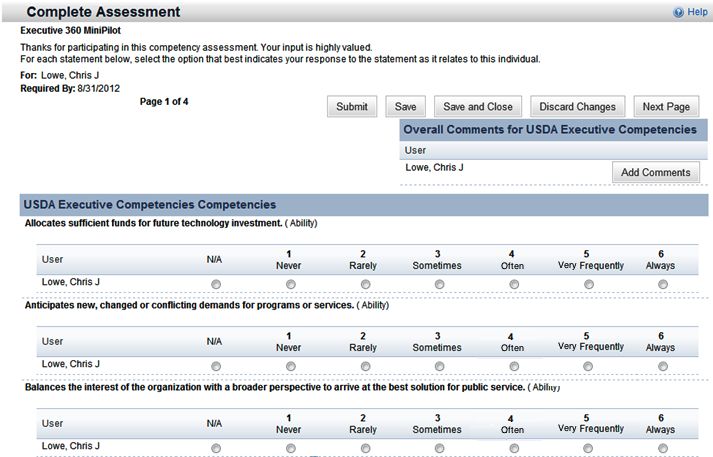Select 6 Always for 'Allocates sufficient funds'

pos(663,284)
